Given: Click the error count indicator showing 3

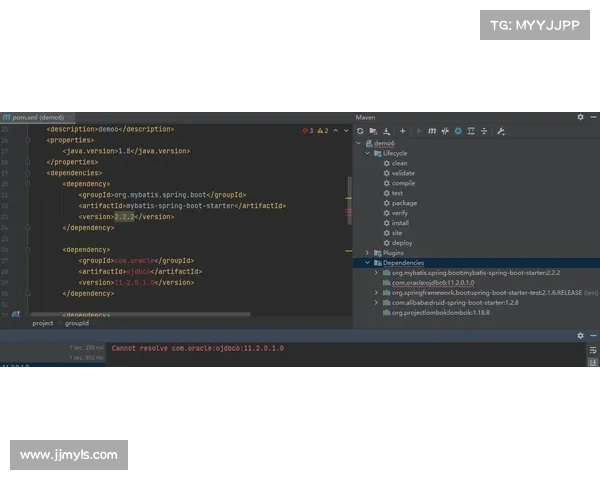Looking at the screenshot, I should click(x=308, y=131).
